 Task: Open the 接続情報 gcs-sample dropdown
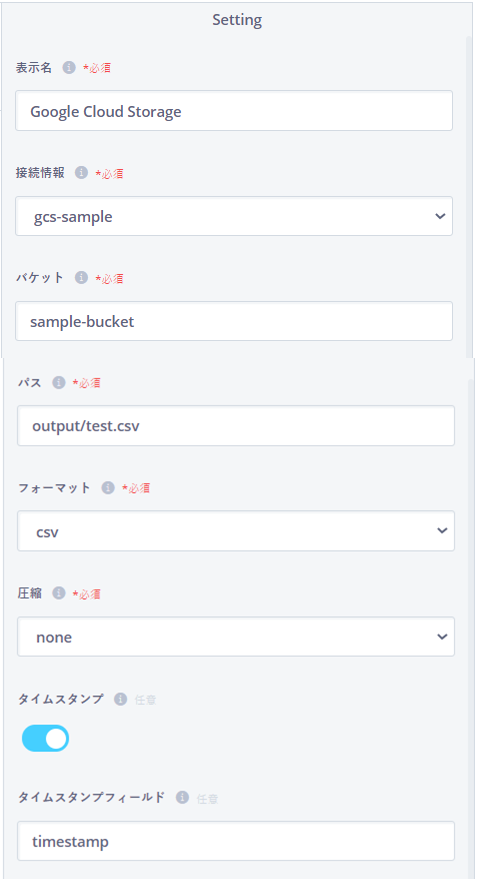(x=234, y=216)
